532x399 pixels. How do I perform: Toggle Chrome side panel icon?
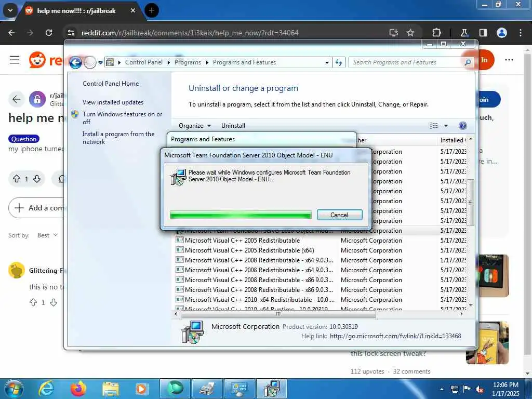[x=483, y=33]
